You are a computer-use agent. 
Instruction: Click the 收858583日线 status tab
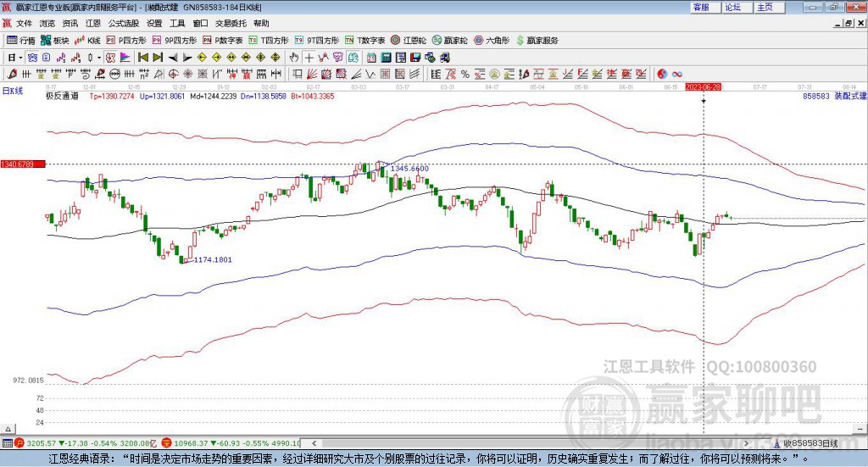pyautogui.click(x=807, y=443)
